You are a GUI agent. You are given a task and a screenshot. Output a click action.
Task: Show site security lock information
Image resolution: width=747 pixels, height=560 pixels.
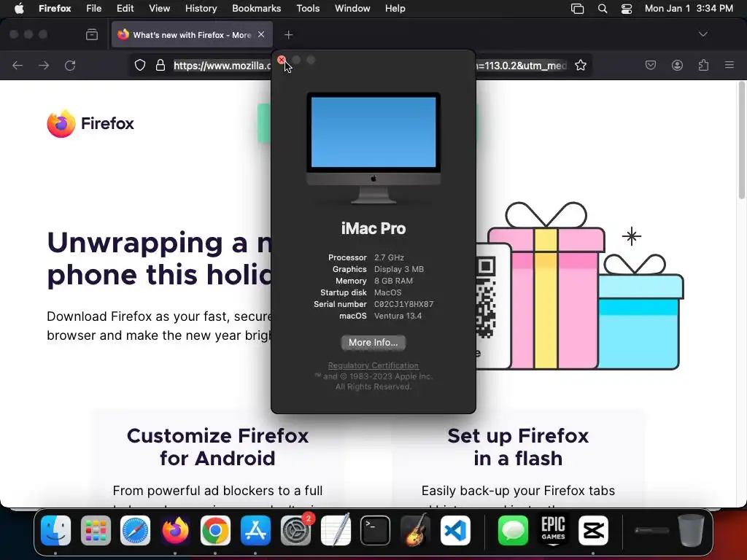point(160,65)
